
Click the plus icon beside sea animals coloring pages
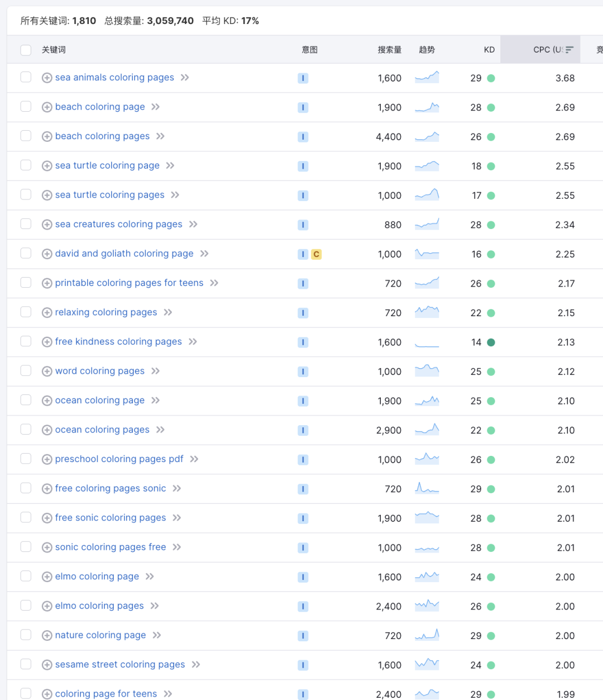47,78
